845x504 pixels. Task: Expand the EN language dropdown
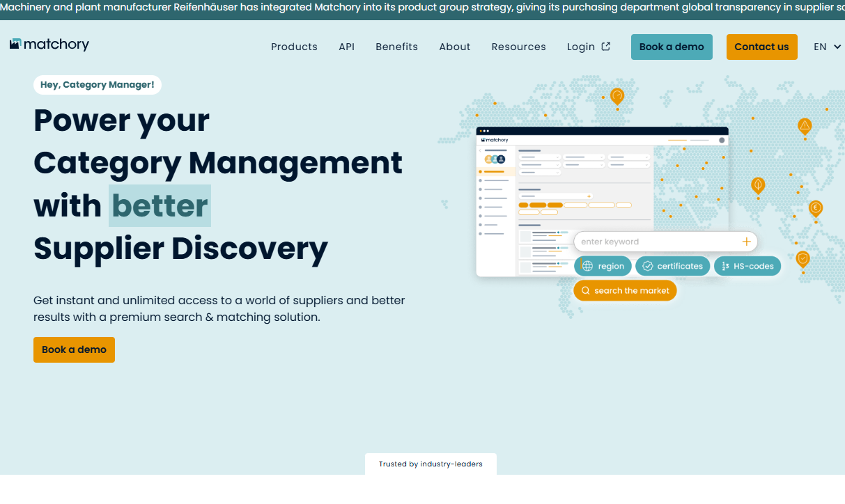(827, 47)
